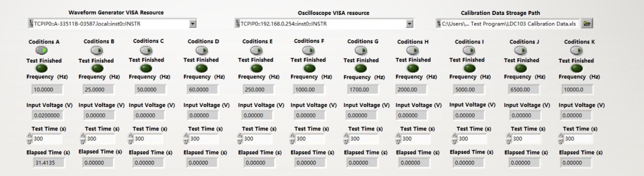
Task: Click the VISA I/O icon in Oscilloscope resource field
Action: pos(237,24)
